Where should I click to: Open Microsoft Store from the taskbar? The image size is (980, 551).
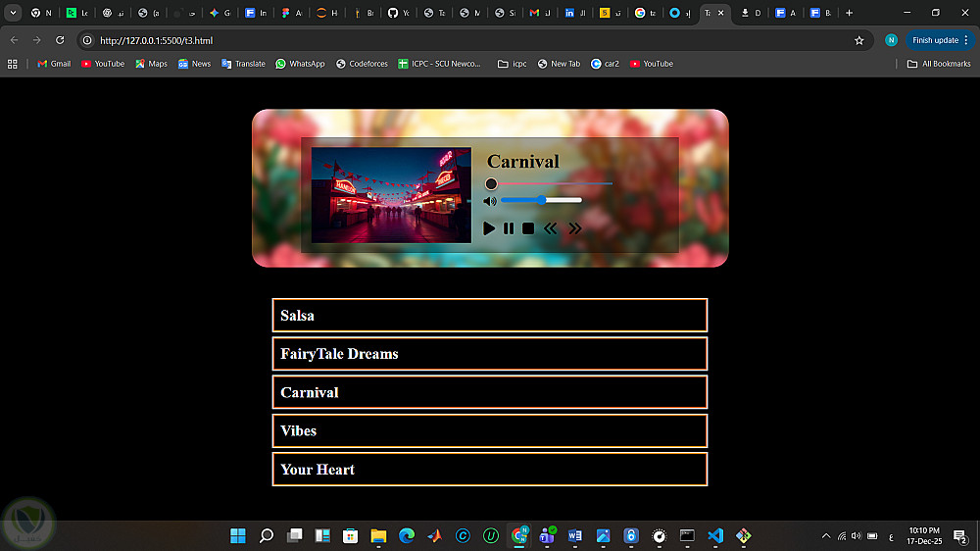tap(351, 535)
